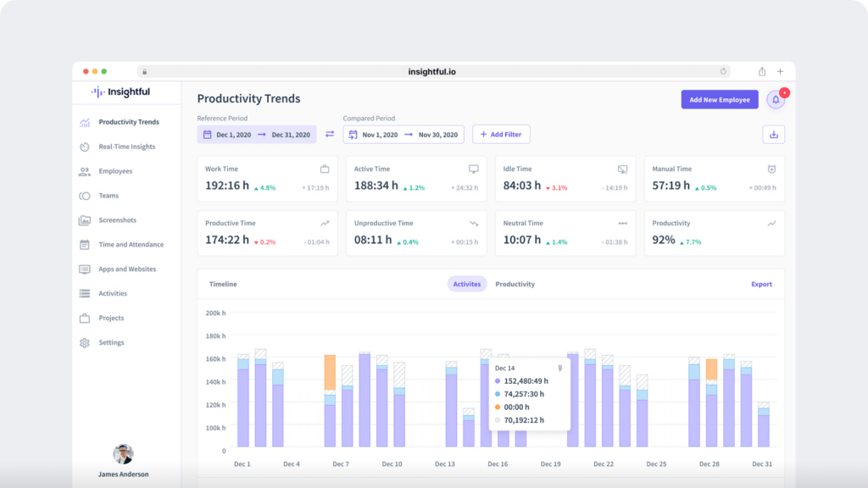This screenshot has width=868, height=488.
Task: Click the Dec 1 chart bar
Action: (x=243, y=400)
